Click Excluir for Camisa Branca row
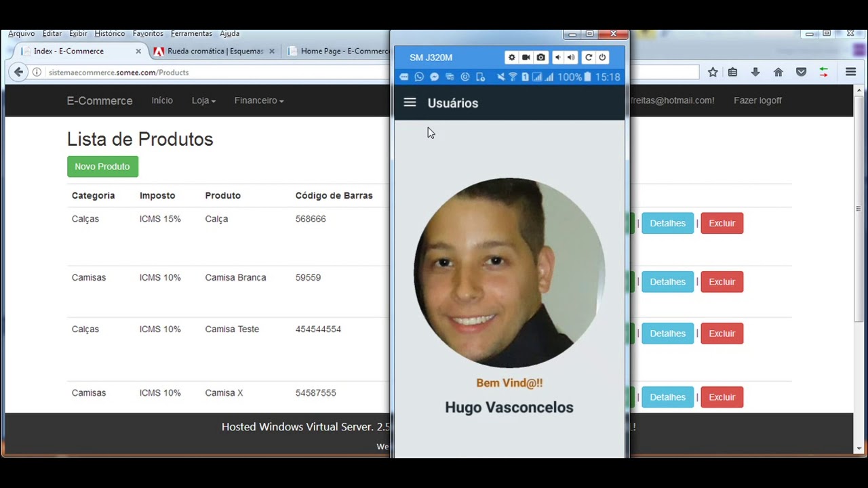Viewport: 868px width, 488px height. (x=722, y=282)
